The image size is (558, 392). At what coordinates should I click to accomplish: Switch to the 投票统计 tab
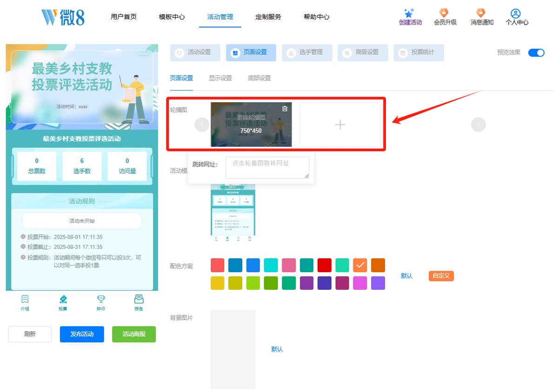(x=418, y=52)
